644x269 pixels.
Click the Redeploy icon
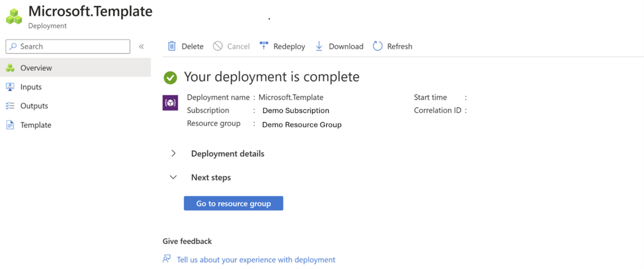263,46
